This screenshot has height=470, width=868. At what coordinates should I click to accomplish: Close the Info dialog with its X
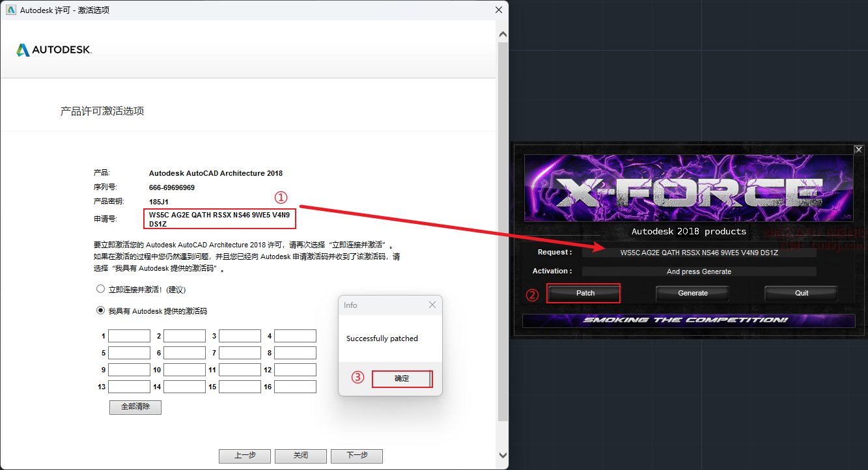pyautogui.click(x=432, y=305)
